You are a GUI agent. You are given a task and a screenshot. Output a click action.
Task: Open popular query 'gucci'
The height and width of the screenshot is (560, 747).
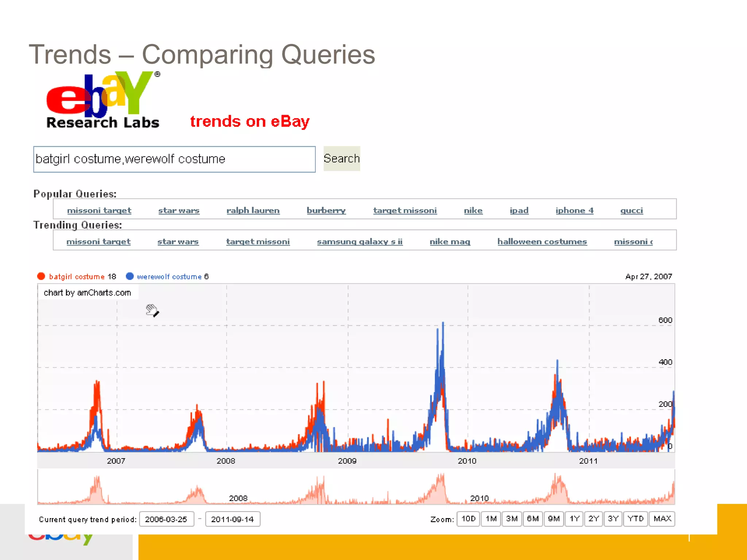632,210
